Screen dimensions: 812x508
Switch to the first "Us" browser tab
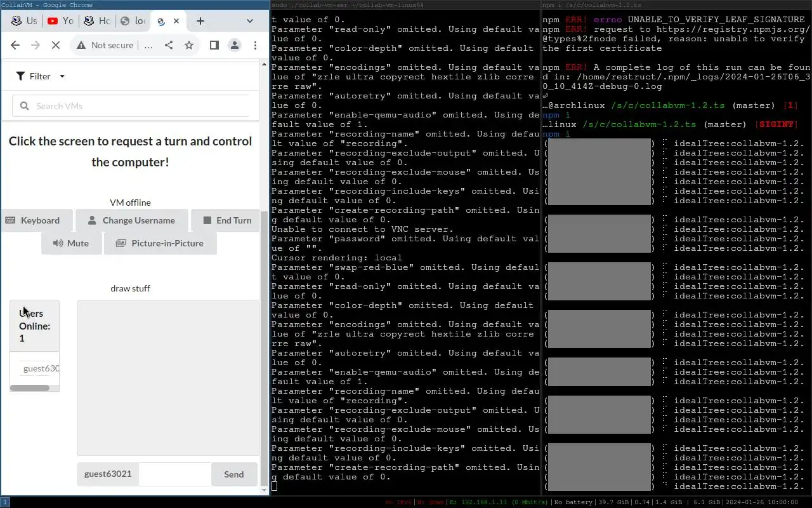[25, 21]
